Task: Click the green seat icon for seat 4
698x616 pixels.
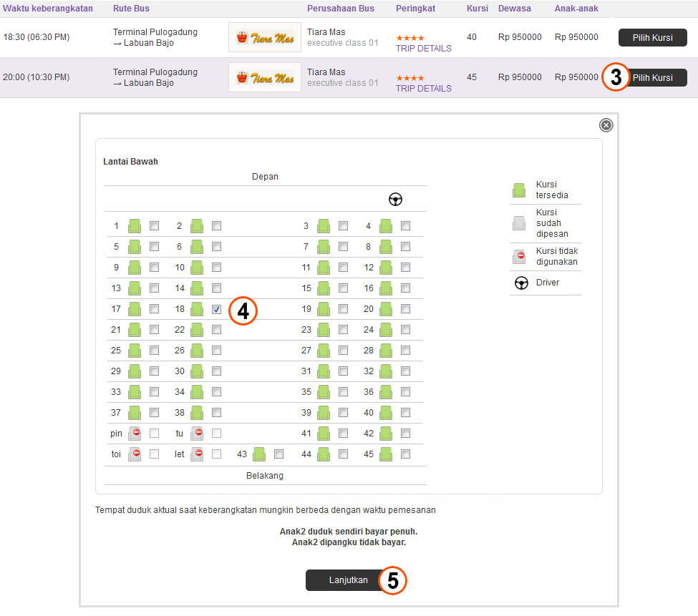Action: pos(386,226)
